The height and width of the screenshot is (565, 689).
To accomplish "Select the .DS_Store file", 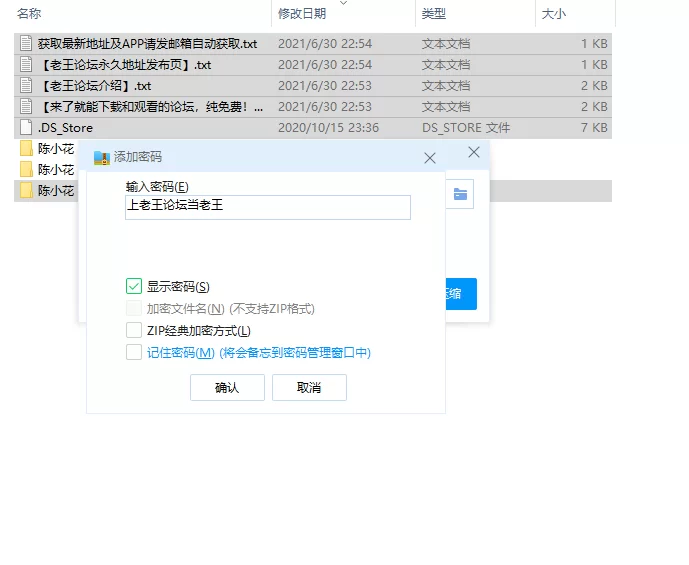I will coord(313,128).
